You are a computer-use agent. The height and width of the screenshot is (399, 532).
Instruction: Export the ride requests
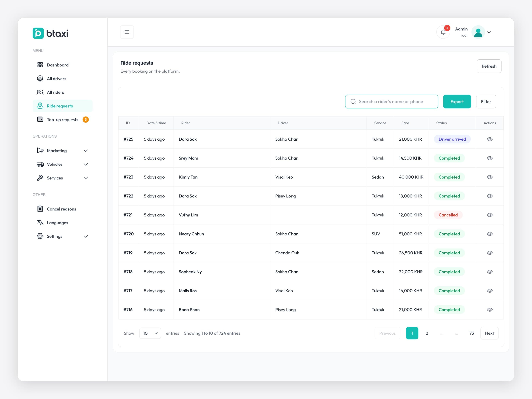(457, 101)
